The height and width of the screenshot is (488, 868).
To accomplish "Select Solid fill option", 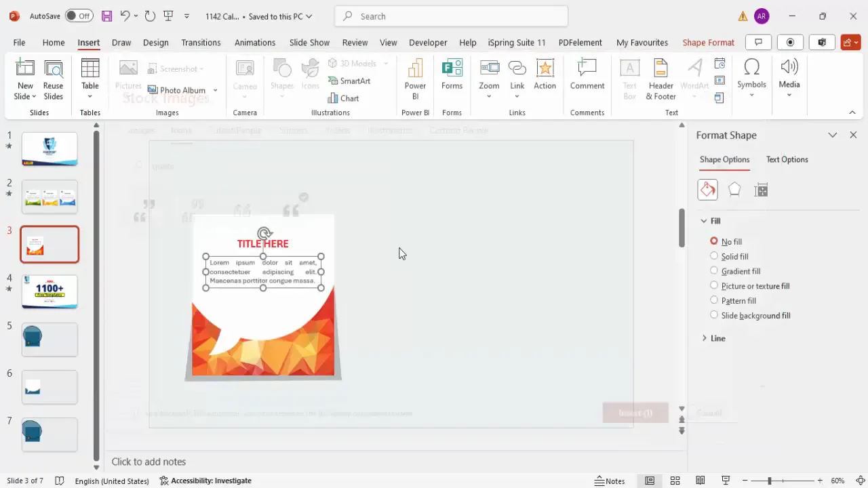I will [729, 256].
